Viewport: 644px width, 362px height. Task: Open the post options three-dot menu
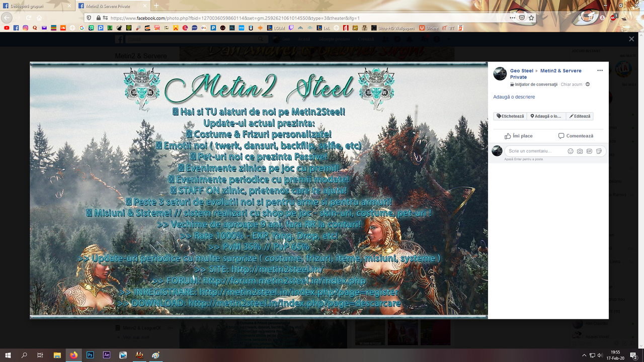click(x=600, y=70)
